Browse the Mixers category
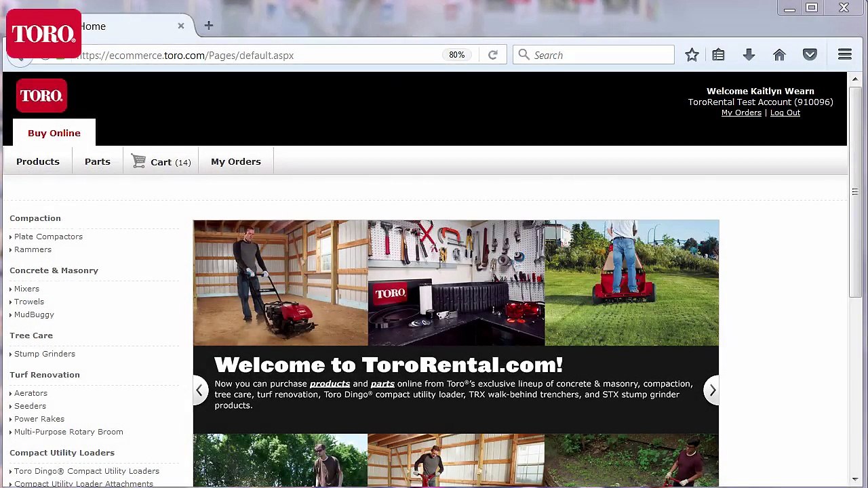This screenshot has width=868, height=488. tap(26, 289)
